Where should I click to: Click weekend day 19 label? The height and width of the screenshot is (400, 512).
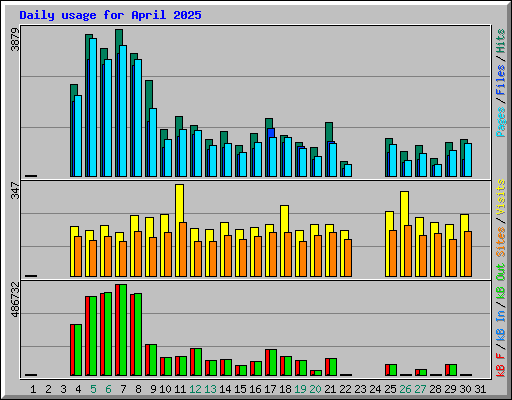coord(300,389)
